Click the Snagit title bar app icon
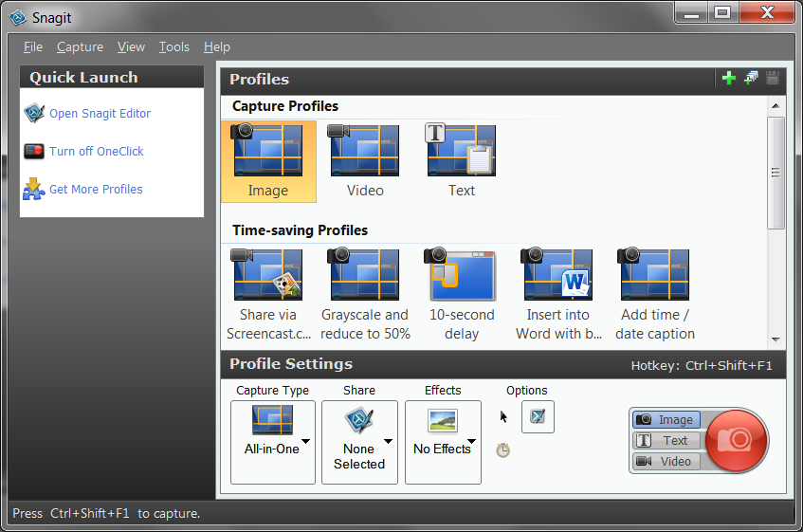 click(x=18, y=17)
